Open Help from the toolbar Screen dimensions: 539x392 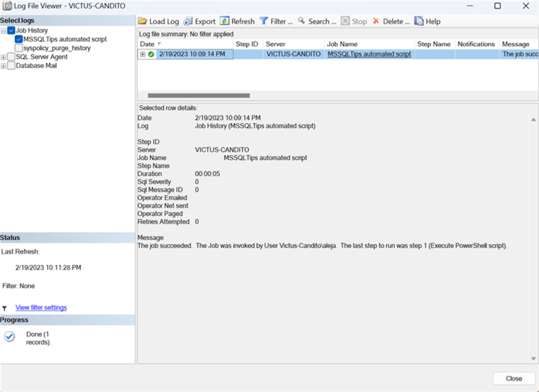coord(428,22)
